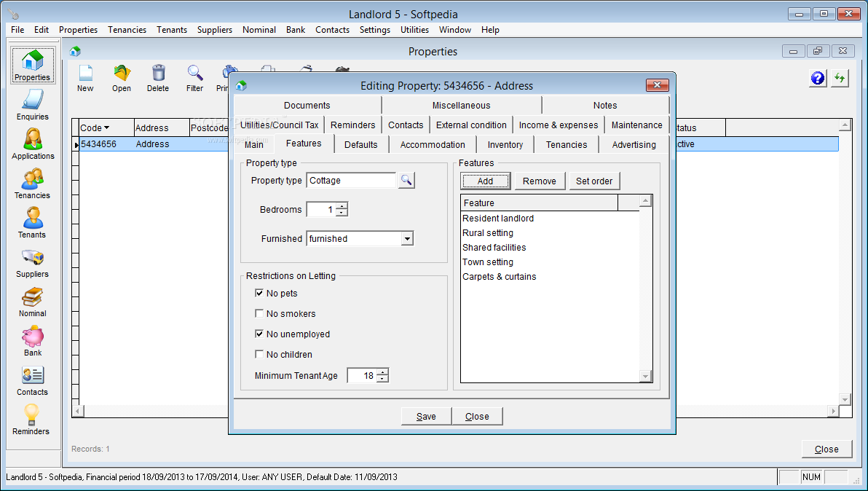
Task: Open the Documents tab
Action: [x=307, y=105]
